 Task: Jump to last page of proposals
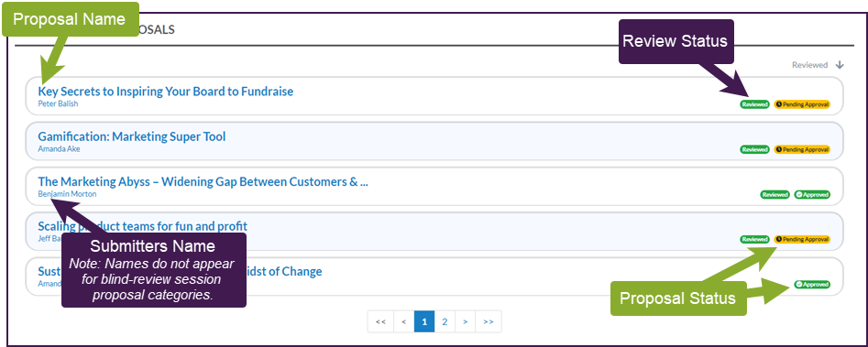(489, 321)
